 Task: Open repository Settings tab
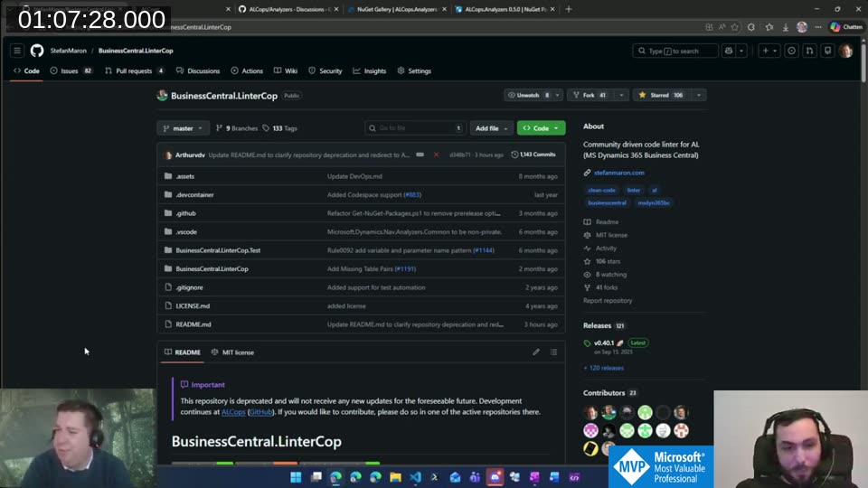coord(414,70)
